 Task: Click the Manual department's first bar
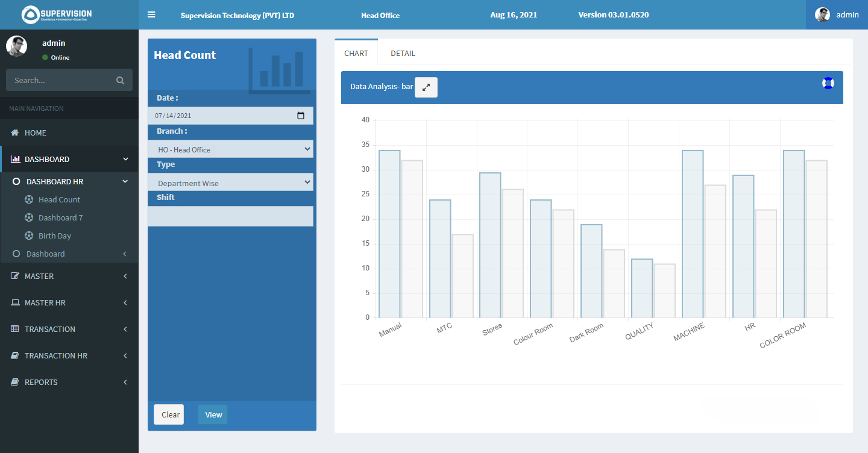(x=389, y=234)
